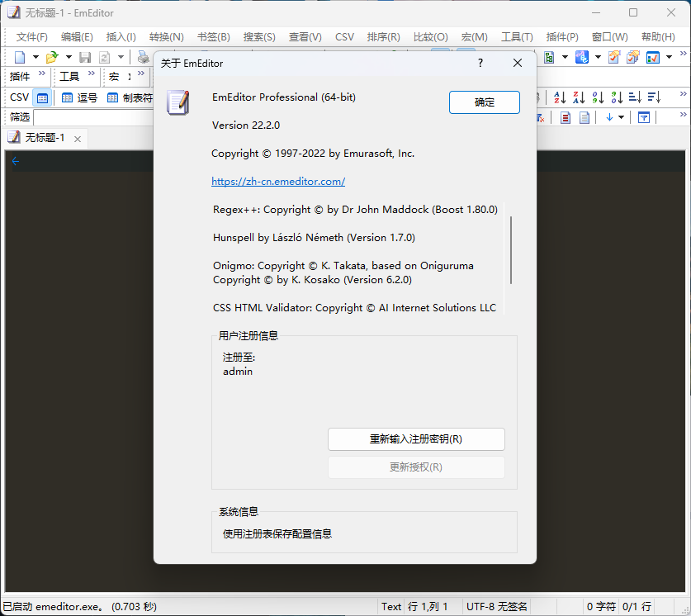Open the zh-cn.emeditor.com link
Screen dimensions: 691x616
[x=278, y=182]
